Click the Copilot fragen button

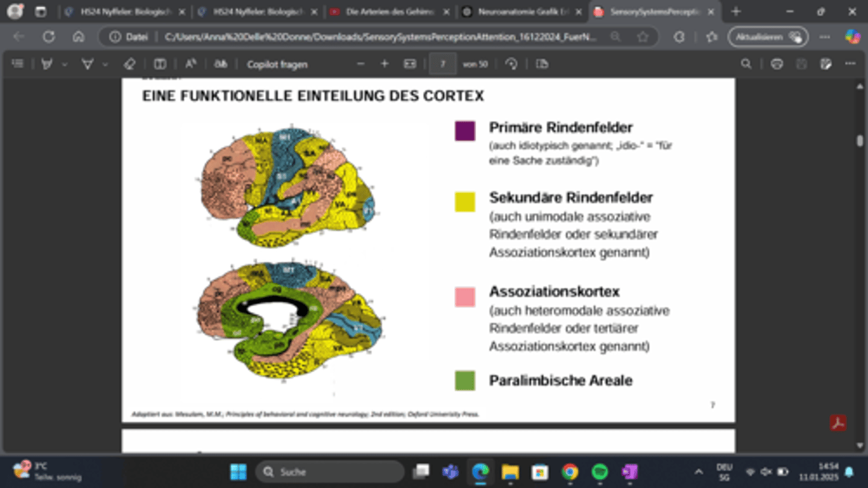click(x=277, y=64)
